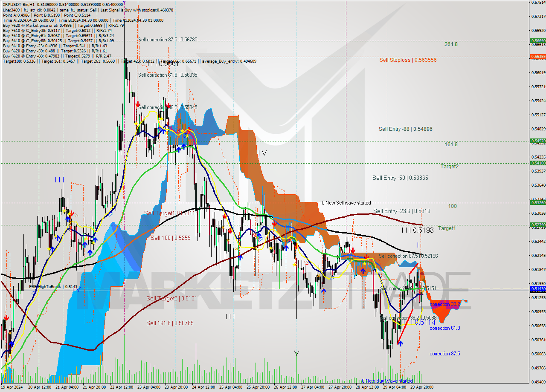Click the 0.50063 price axis value

[x=539, y=354]
